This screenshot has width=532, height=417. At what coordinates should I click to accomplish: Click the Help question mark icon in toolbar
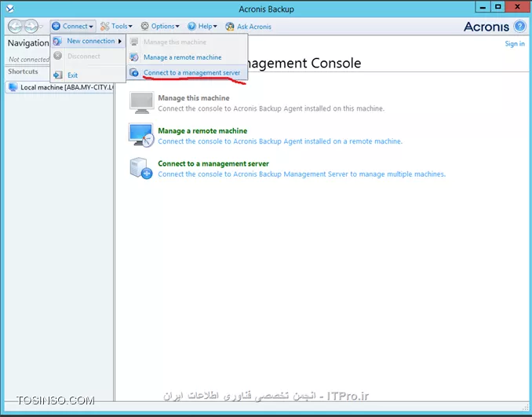coord(191,26)
